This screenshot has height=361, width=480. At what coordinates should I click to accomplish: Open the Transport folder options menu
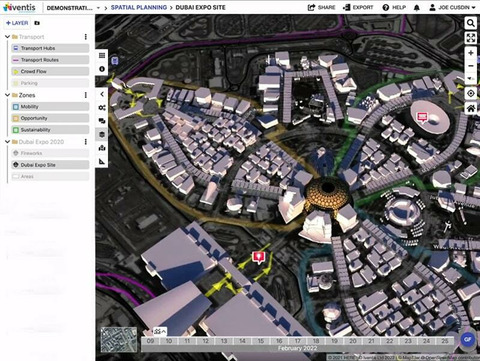tap(86, 37)
